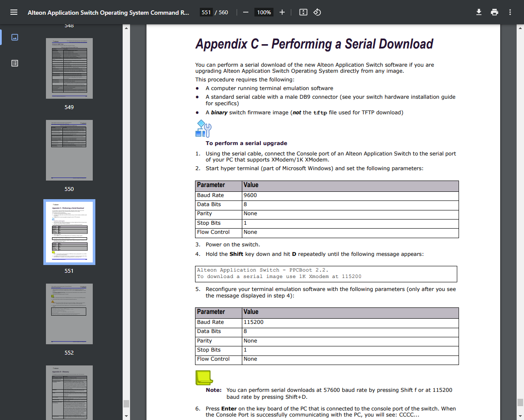Click the bold 'binary' word in bullet list
Image resolution: width=524 pixels, height=420 pixels.
[x=219, y=113]
